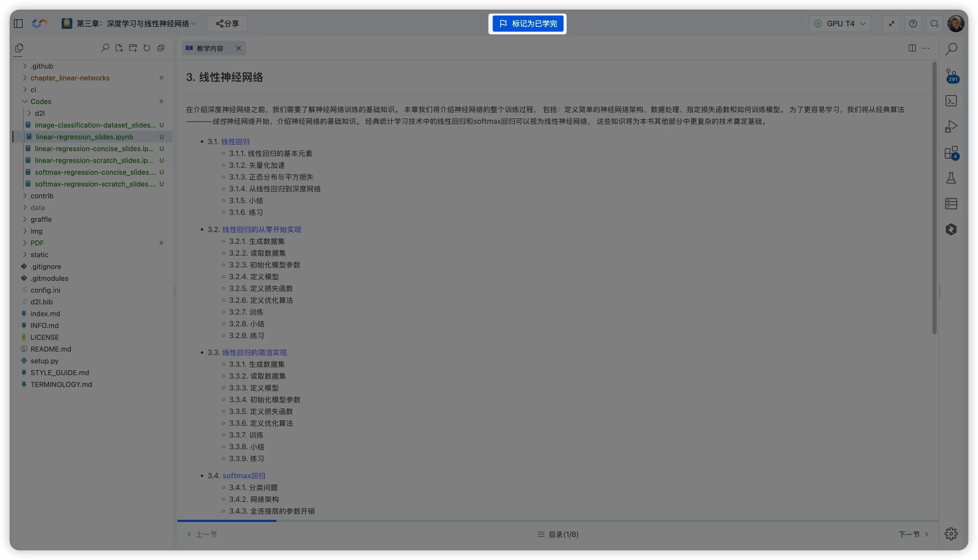Click the refresh explorer icon
This screenshot has height=560, width=978.
147,48
